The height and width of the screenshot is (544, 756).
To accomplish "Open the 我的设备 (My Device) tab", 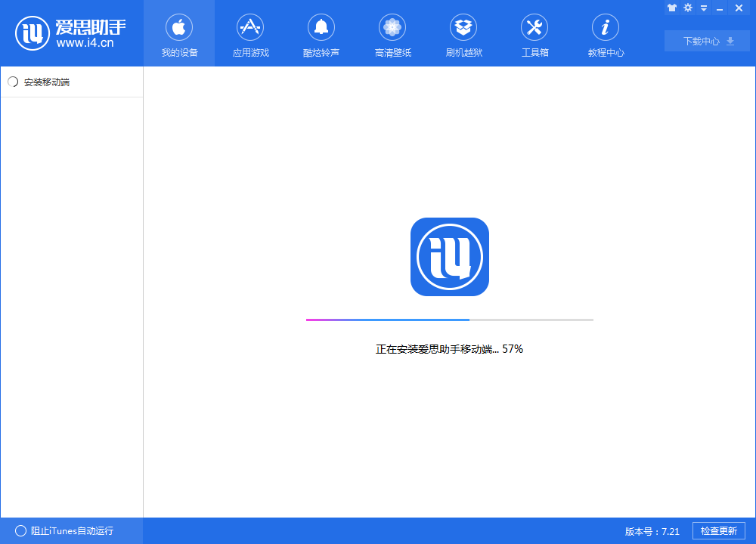I will pyautogui.click(x=179, y=34).
